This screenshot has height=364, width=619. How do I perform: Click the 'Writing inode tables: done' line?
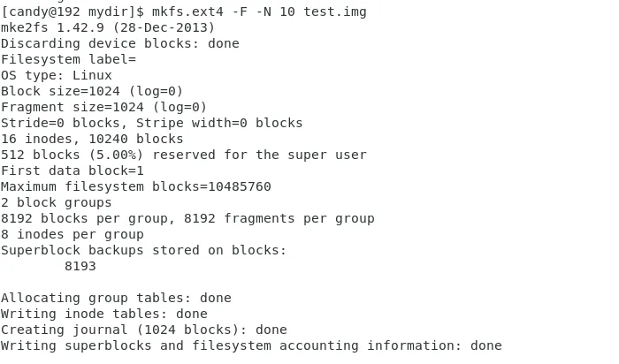click(103, 314)
